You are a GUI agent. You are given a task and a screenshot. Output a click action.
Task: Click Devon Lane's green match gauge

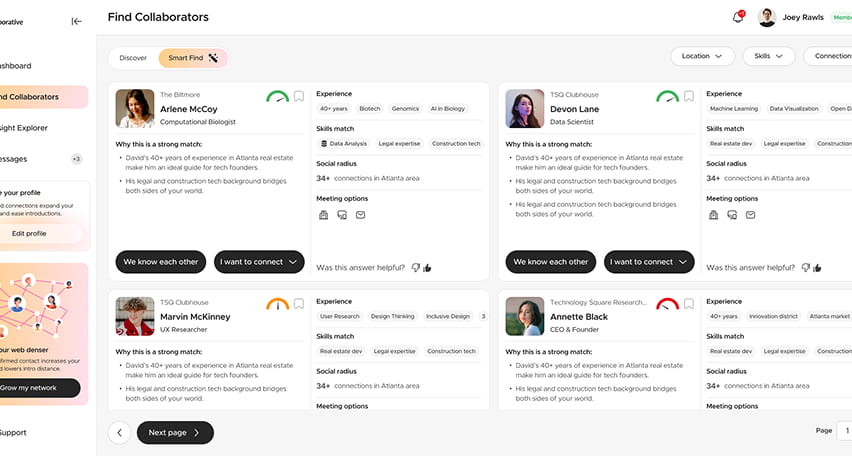click(668, 97)
